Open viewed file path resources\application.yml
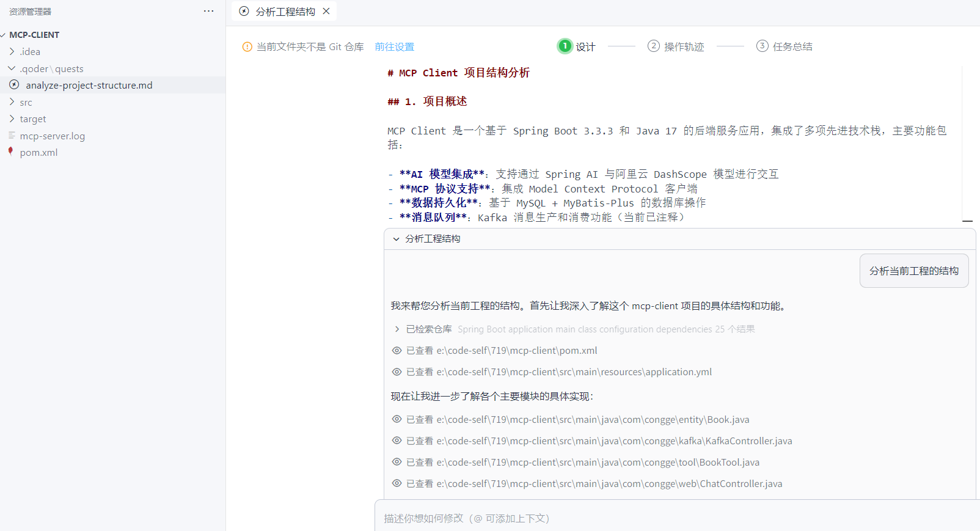The image size is (980, 531). coord(574,372)
